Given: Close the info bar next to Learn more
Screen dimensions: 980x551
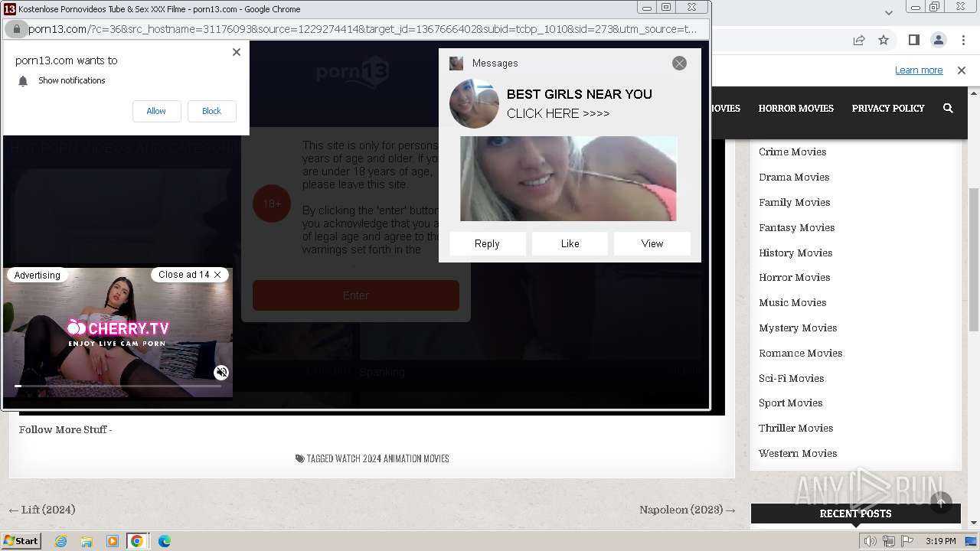Looking at the screenshot, I should coord(962,70).
